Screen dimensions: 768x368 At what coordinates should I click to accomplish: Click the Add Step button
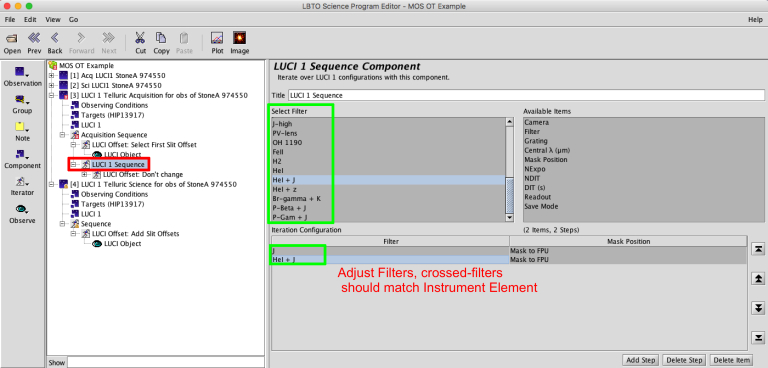point(641,360)
